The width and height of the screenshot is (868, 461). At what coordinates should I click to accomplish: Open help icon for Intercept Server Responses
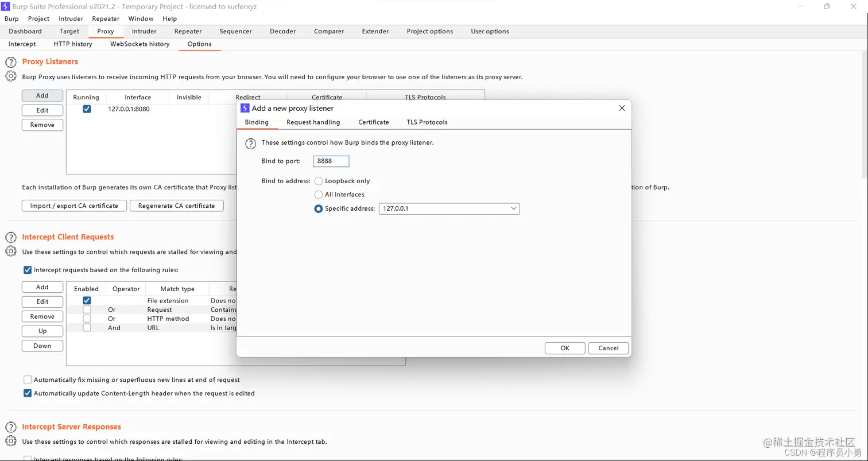(10, 427)
